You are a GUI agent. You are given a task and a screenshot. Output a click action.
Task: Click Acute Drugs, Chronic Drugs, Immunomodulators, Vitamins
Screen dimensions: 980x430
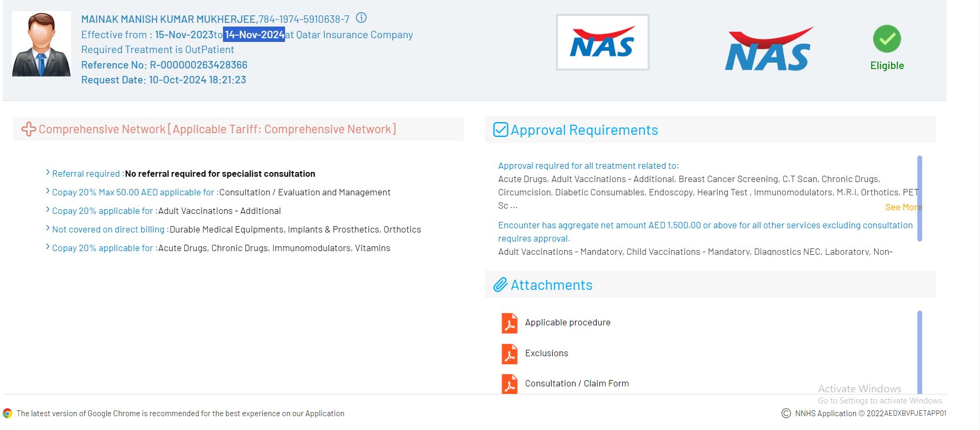pyautogui.click(x=274, y=248)
